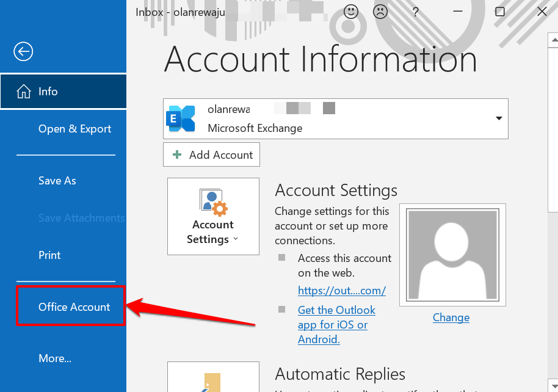Viewport: 558px width, 392px height.
Task: Click More... in the sidebar
Action: pyautogui.click(x=55, y=358)
